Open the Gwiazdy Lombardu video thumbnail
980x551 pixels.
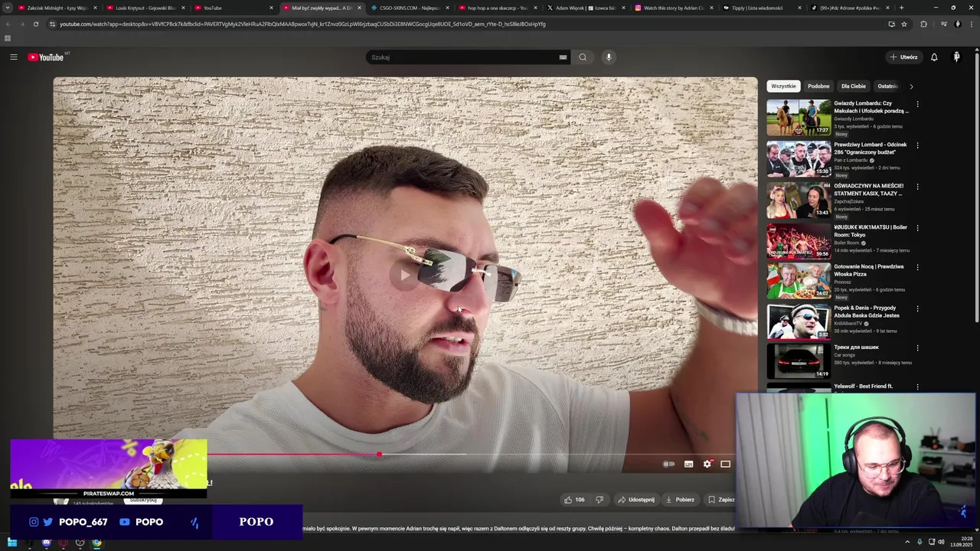coord(799,117)
